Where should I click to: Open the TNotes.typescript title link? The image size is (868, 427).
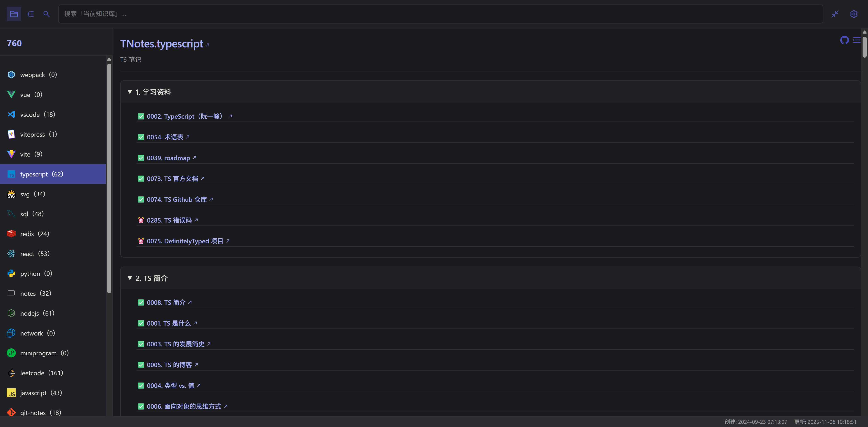click(x=162, y=44)
